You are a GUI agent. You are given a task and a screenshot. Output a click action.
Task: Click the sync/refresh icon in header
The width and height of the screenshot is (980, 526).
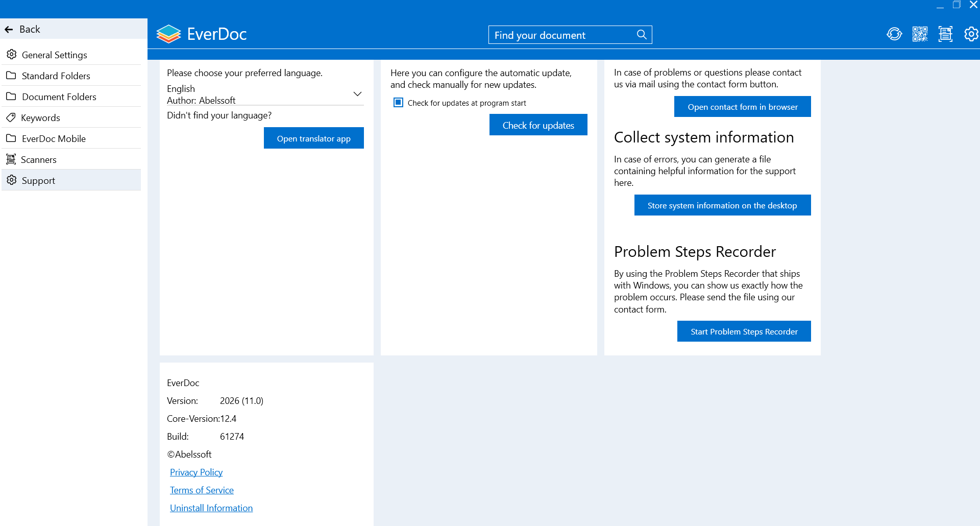click(894, 34)
